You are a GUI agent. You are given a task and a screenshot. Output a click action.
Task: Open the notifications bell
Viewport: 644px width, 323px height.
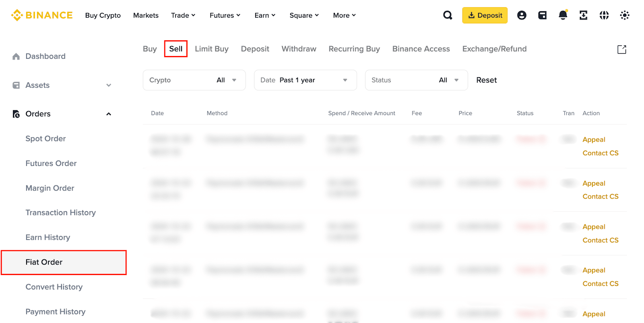pos(563,15)
